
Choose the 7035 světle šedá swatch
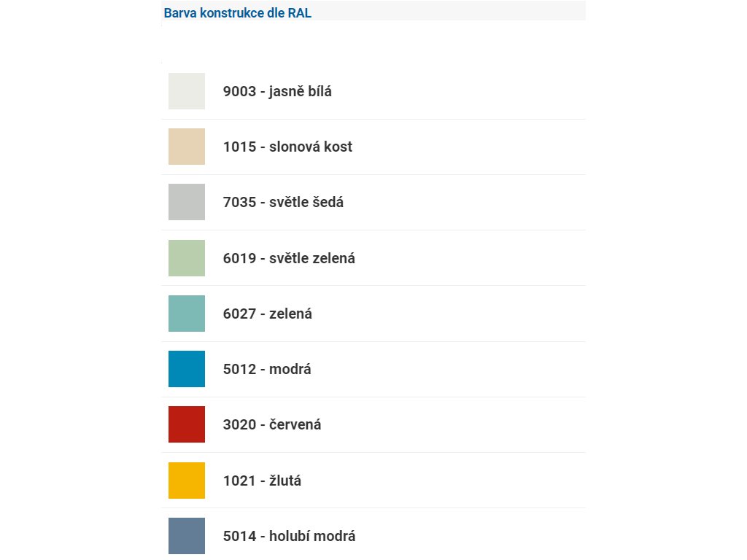pos(187,202)
